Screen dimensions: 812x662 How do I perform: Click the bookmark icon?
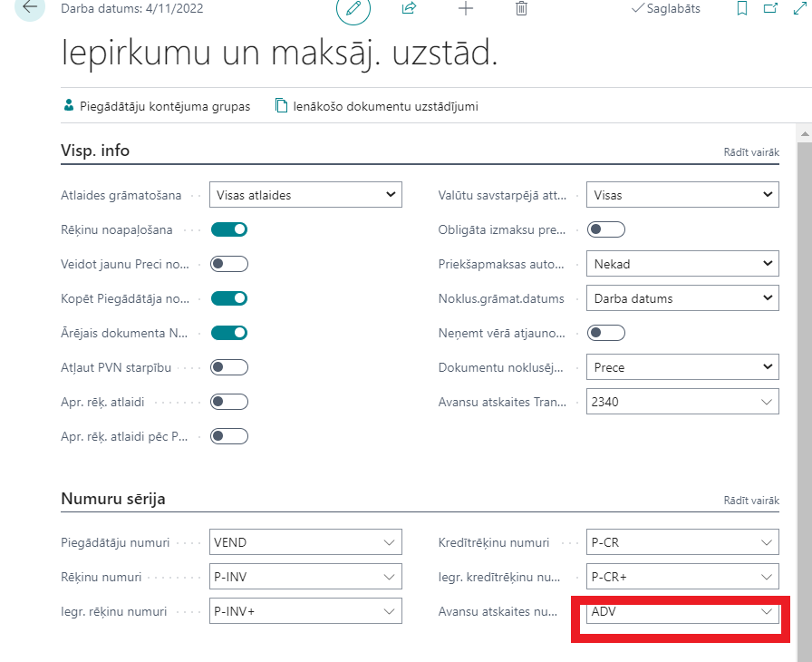point(742,8)
